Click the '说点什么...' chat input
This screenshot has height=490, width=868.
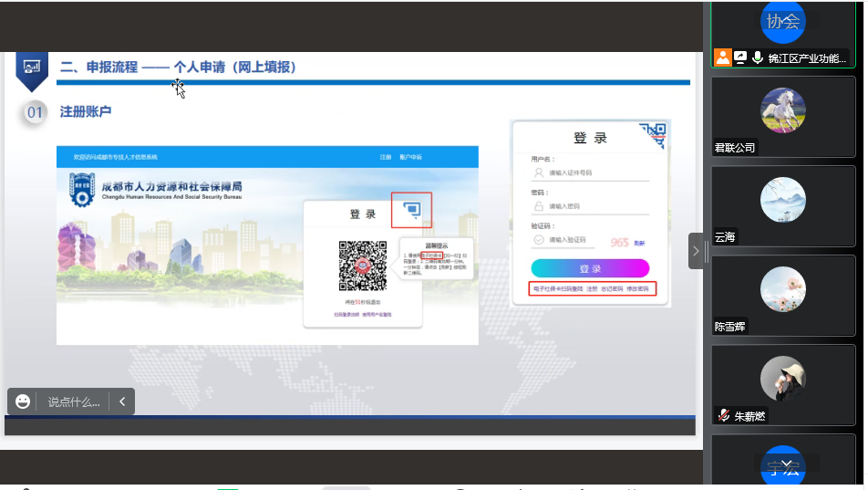[74, 401]
